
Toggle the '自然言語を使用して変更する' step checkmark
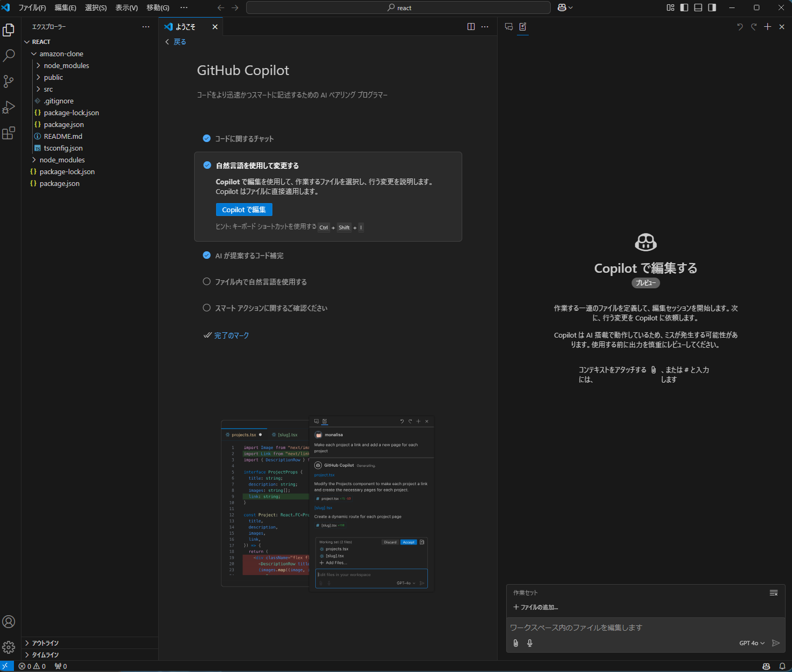[207, 165]
